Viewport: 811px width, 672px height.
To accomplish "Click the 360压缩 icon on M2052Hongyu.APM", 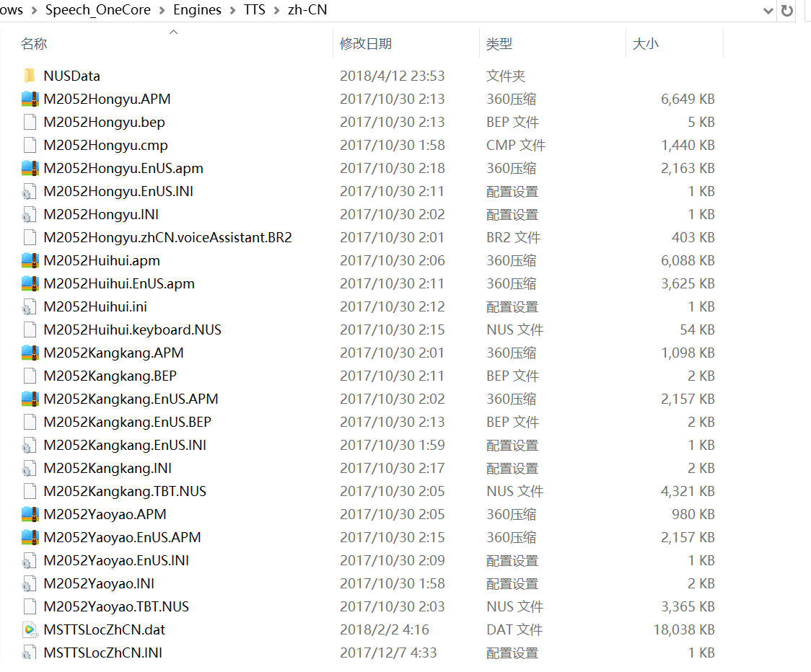I will pos(30,98).
